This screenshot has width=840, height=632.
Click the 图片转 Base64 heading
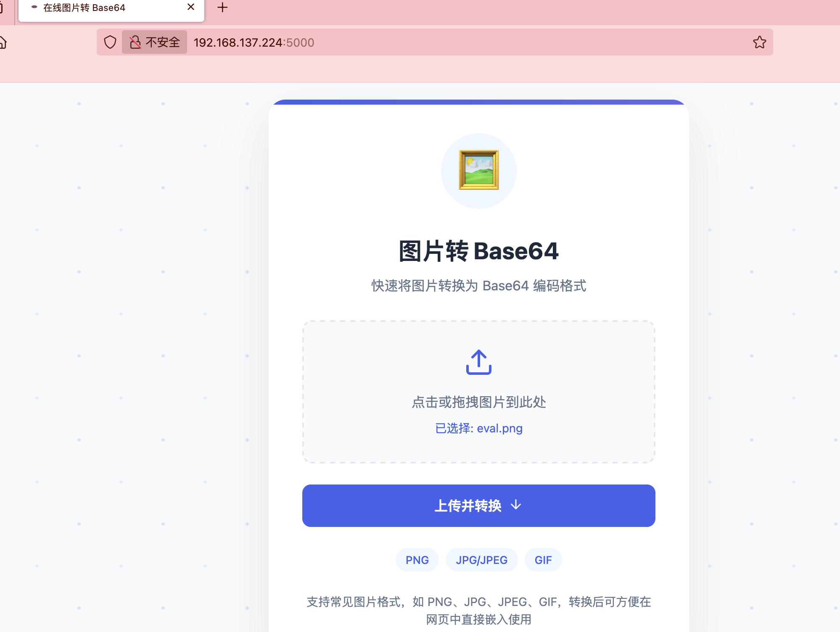(x=478, y=251)
